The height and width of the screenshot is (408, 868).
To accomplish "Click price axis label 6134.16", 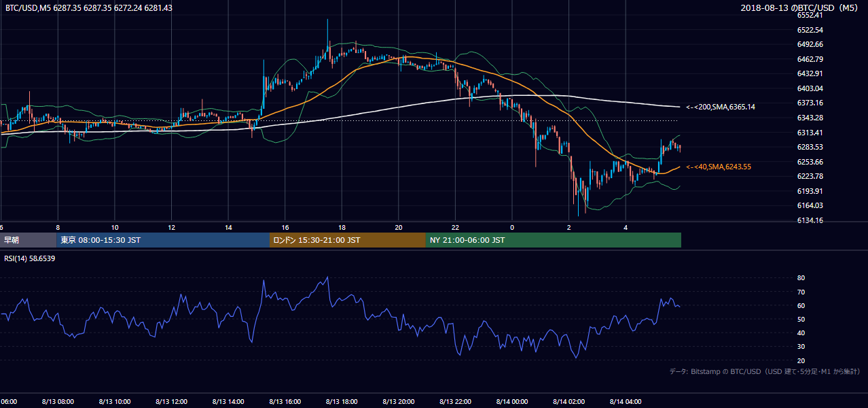I will 810,220.
